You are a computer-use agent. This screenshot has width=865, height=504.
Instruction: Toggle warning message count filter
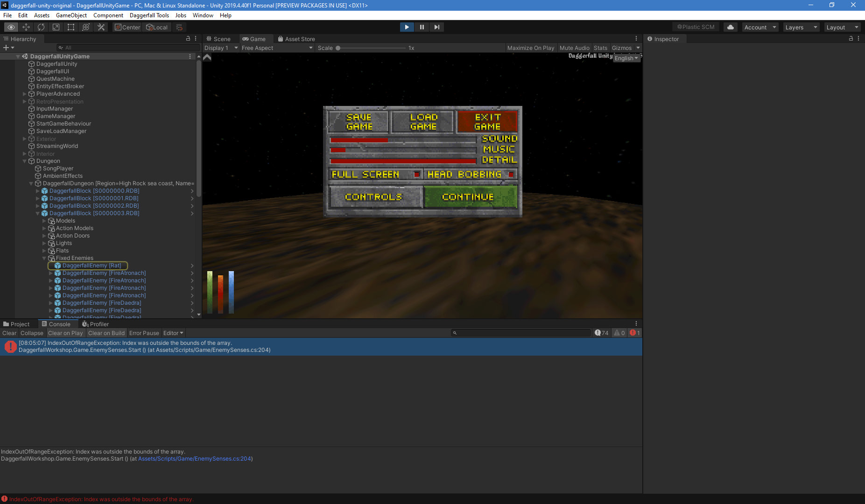pos(619,333)
